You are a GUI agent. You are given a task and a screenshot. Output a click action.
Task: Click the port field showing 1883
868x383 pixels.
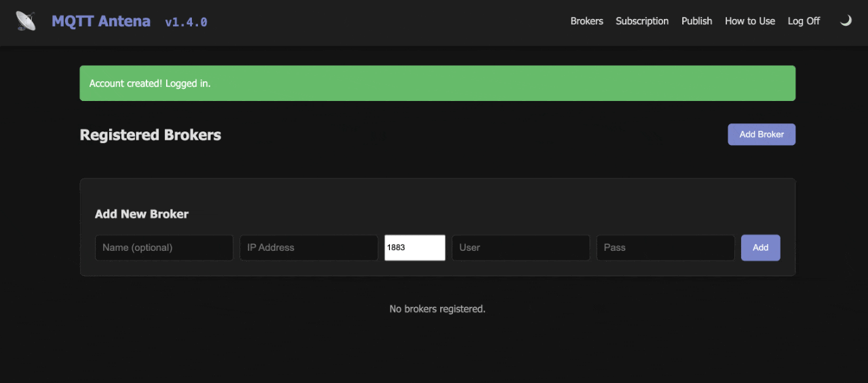(x=415, y=247)
